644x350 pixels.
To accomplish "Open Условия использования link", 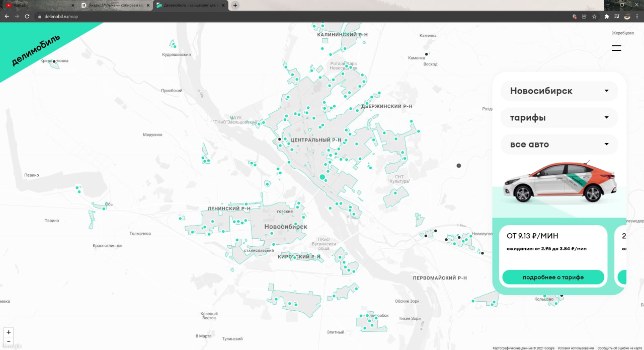I will coord(575,348).
